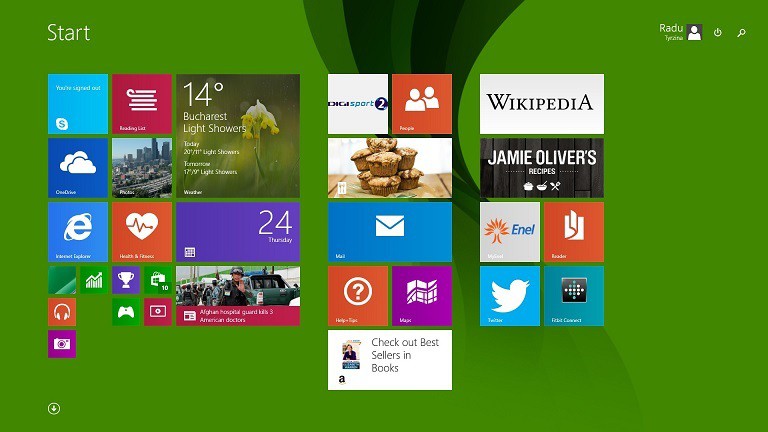The height and width of the screenshot is (432, 768).
Task: Open the Music headphones small tile
Action: 62,312
